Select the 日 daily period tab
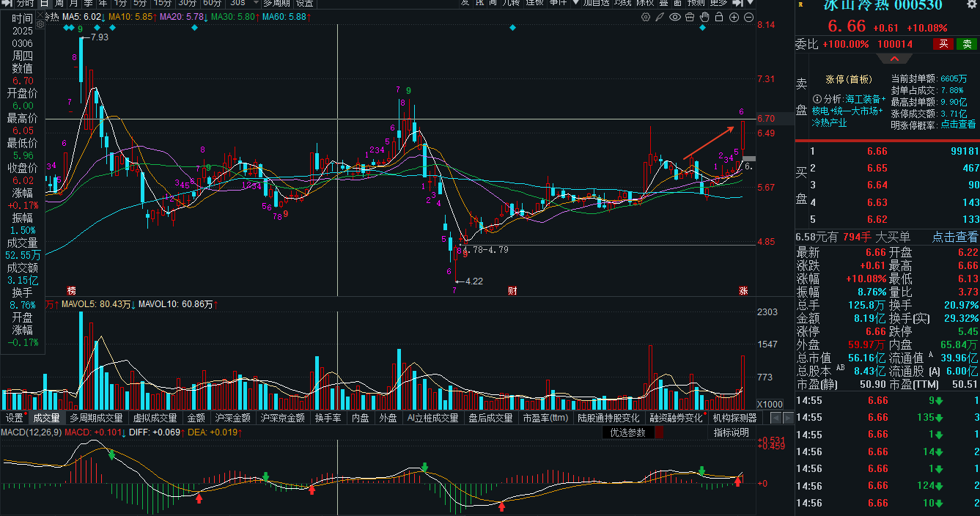Screen dimensions: 980x516 [44, 3]
